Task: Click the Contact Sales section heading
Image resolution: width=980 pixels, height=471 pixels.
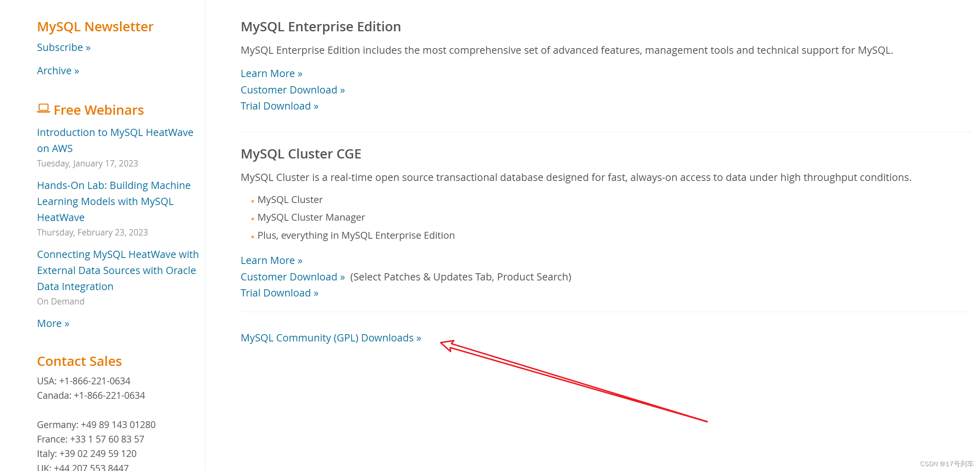Action: [79, 361]
